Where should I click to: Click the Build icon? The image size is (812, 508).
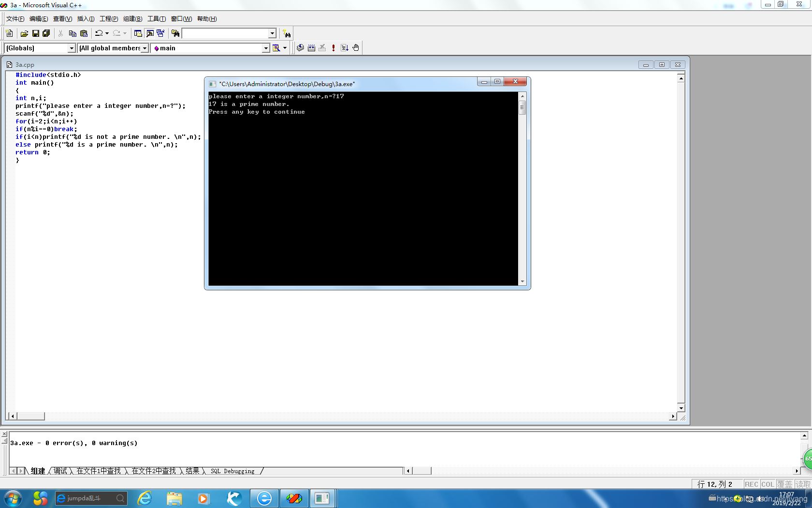tap(311, 48)
